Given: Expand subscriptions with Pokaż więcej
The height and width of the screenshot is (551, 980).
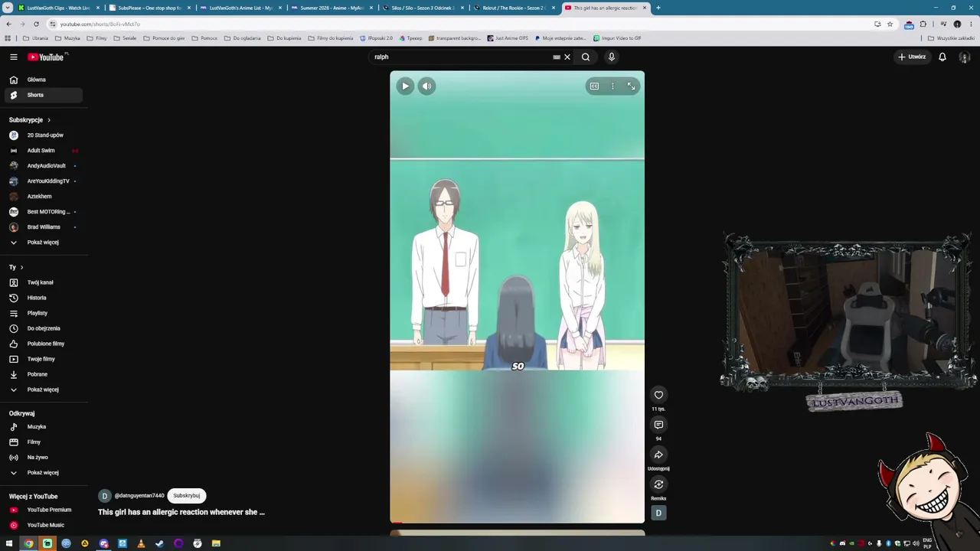Looking at the screenshot, I should [x=44, y=243].
